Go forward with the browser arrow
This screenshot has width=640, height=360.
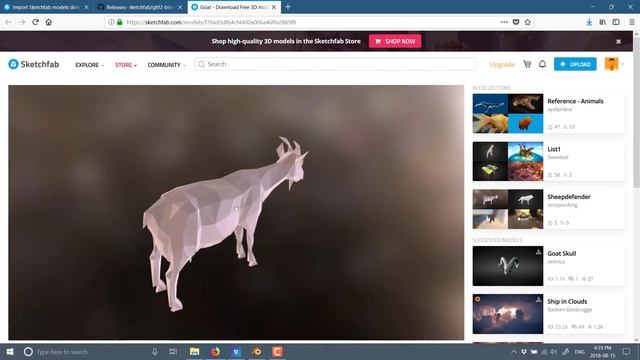point(22,22)
